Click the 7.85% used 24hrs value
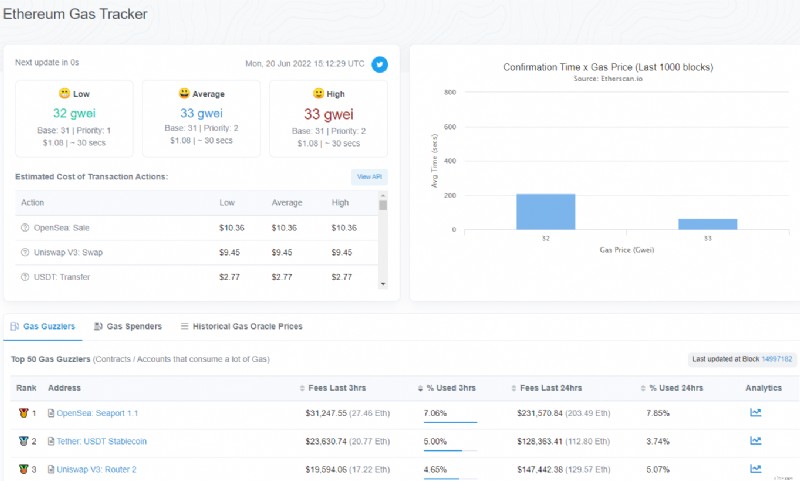800x481 pixels. pyautogui.click(x=658, y=413)
